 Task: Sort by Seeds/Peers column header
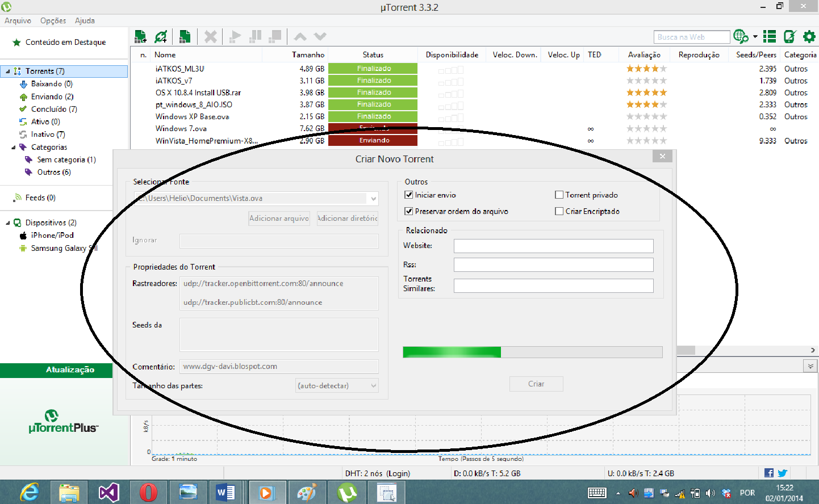coord(756,55)
